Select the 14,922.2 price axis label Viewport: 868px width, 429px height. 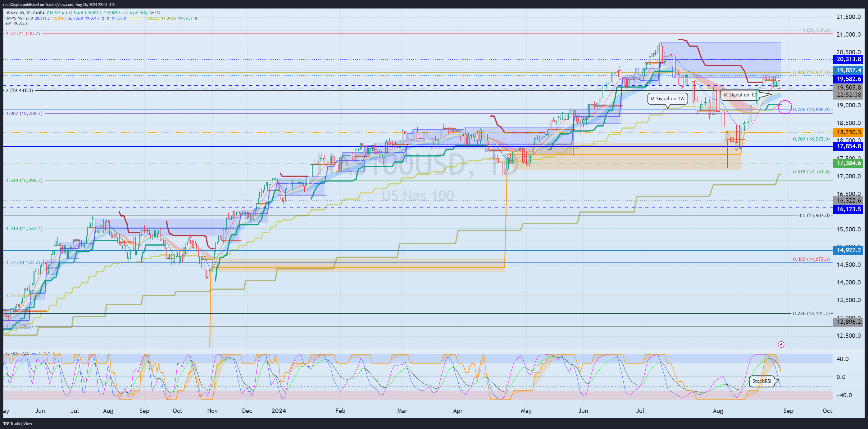tap(848, 250)
